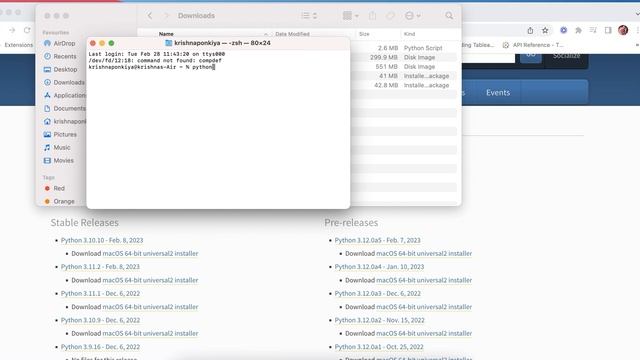Image resolution: width=640 pixels, height=360 pixels.
Task: Select the 299.9 MB Disk Image row
Action: tap(404, 58)
